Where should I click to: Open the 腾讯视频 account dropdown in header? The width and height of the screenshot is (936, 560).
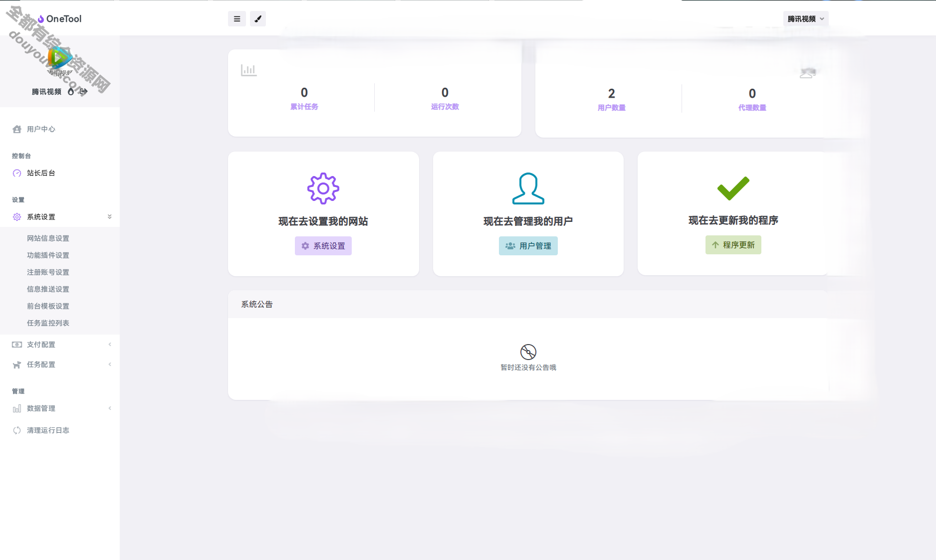click(x=806, y=19)
